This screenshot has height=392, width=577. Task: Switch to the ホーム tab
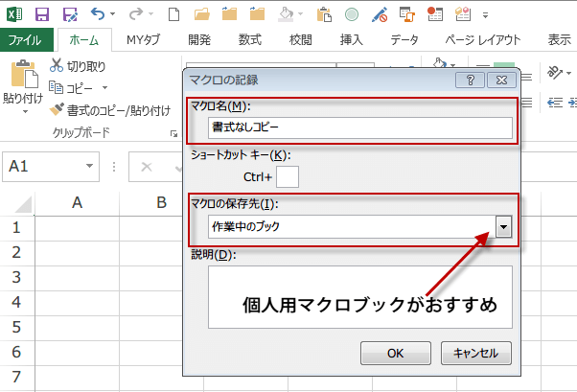click(84, 39)
